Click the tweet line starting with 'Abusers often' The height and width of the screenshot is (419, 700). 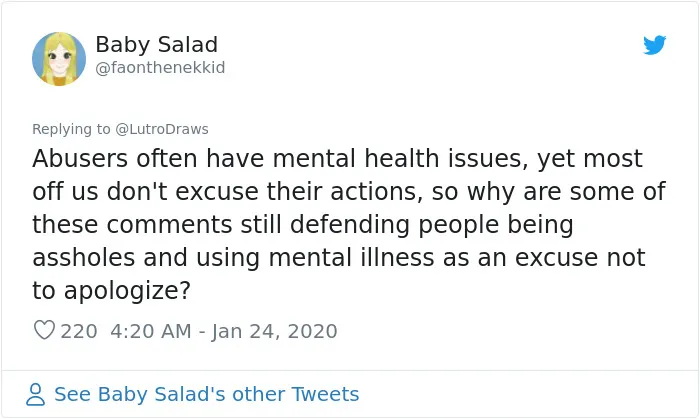(x=338, y=159)
